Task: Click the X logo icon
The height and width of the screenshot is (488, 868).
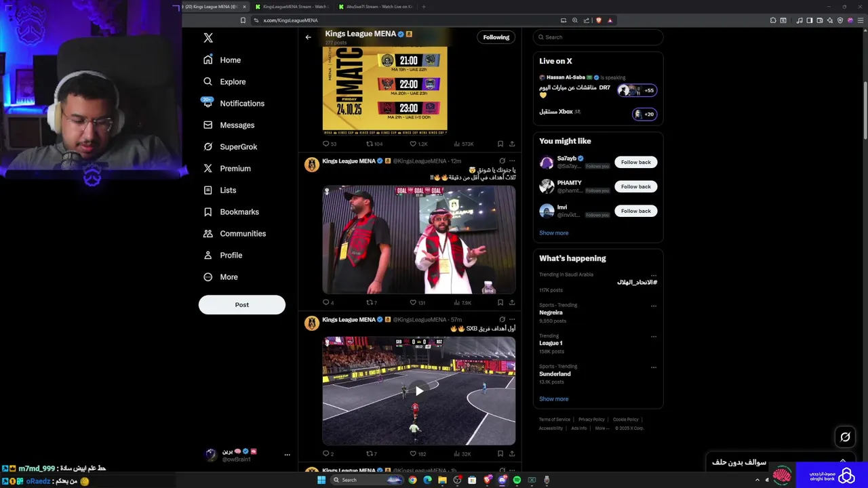Action: (208, 38)
